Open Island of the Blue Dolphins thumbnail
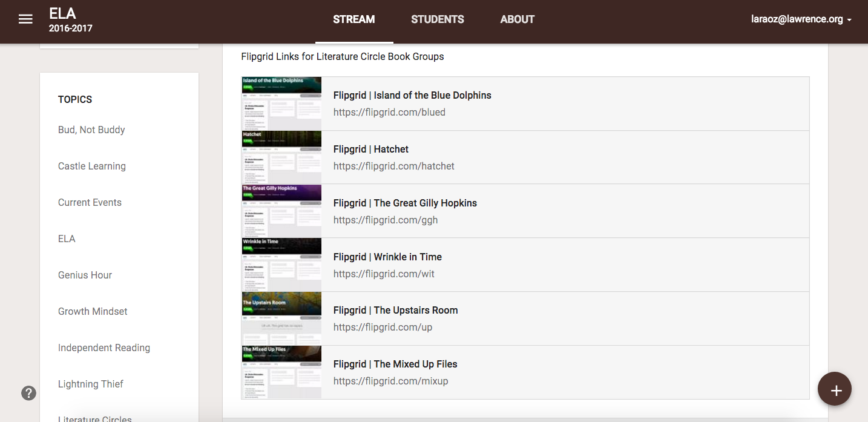The image size is (868, 422). pos(281,104)
